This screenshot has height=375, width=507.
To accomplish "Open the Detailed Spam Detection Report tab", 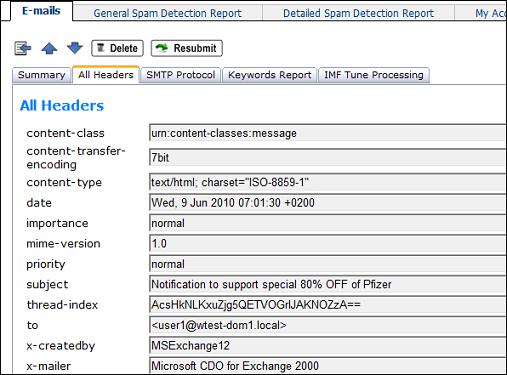I will [x=358, y=13].
